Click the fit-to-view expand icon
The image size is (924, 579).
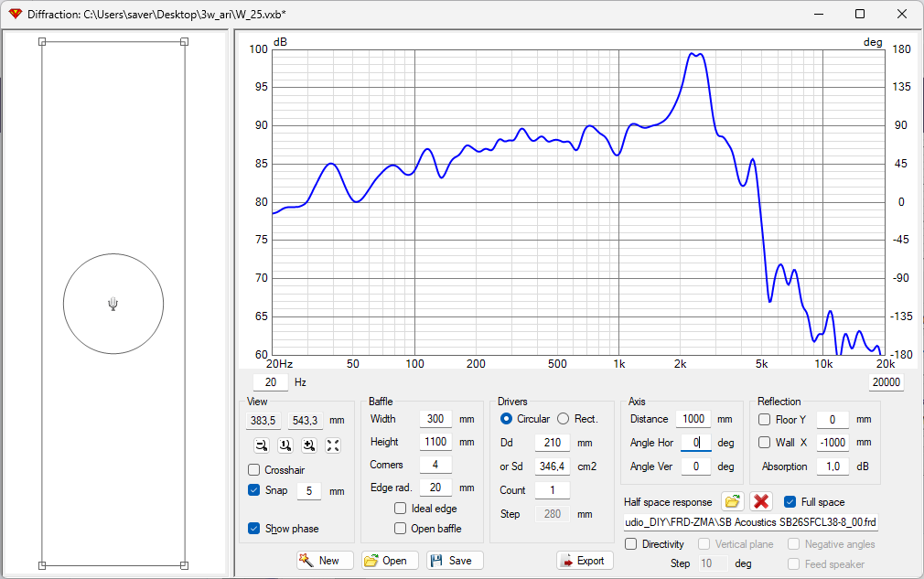click(x=333, y=445)
